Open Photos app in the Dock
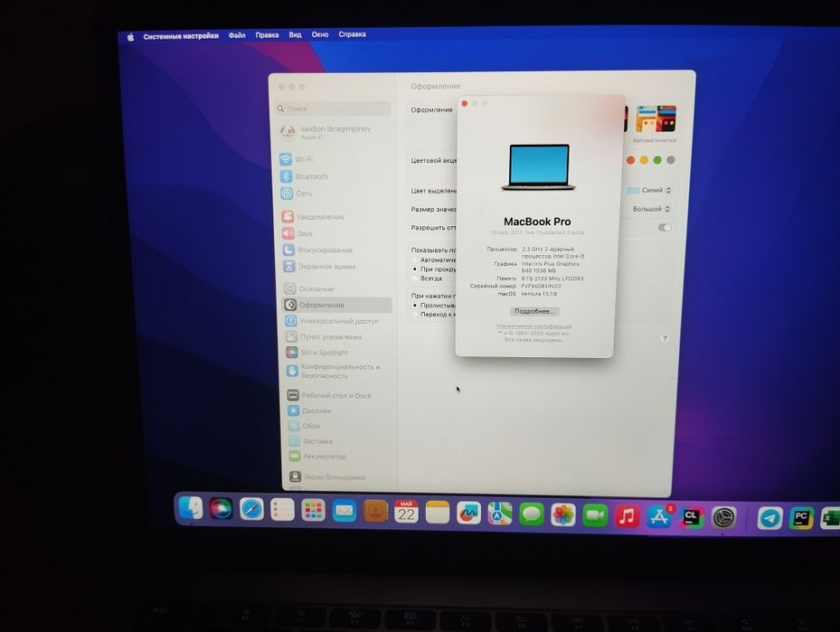 coord(563,515)
